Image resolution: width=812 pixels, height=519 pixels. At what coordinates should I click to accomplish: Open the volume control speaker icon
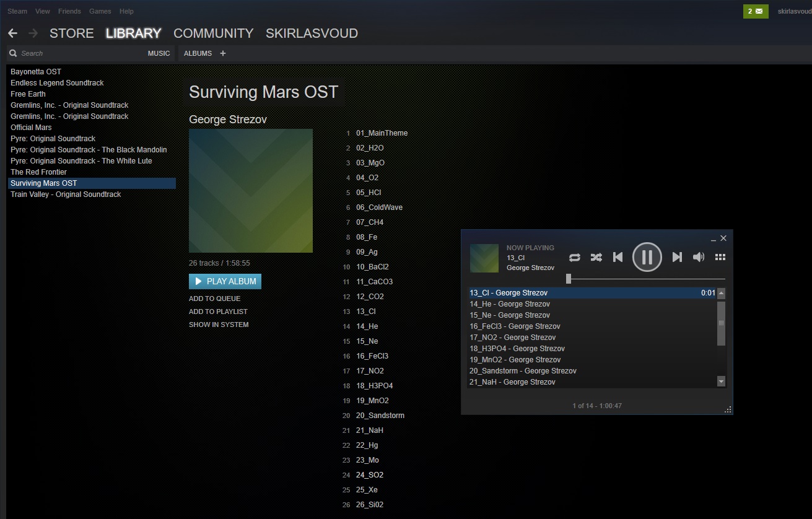698,257
